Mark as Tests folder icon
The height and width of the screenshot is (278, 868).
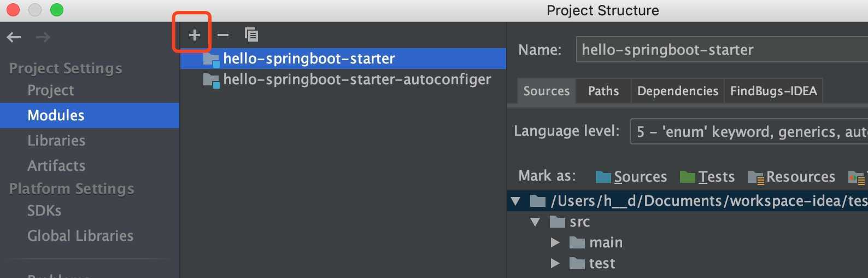(x=688, y=177)
